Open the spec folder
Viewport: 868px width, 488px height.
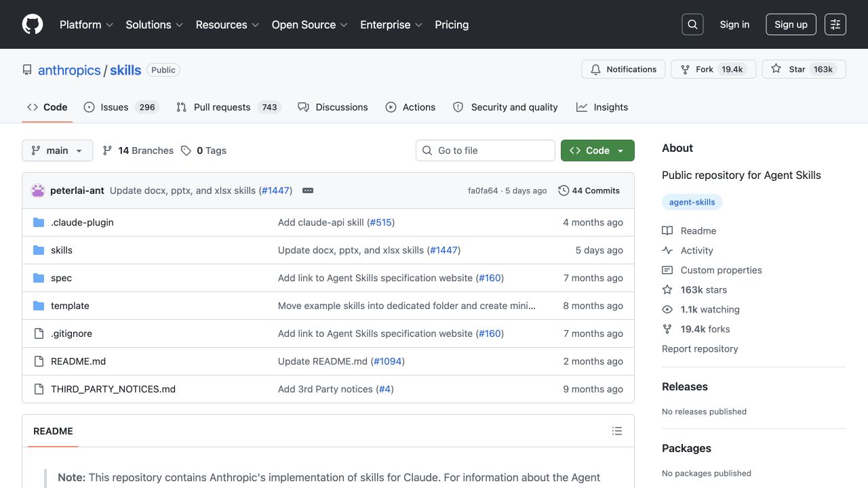(61, 278)
